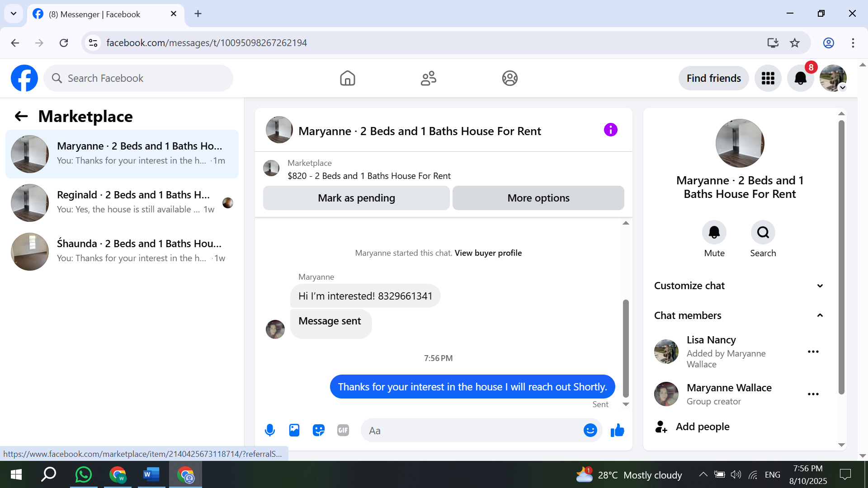The width and height of the screenshot is (868, 488).
Task: Open the Facebook menu grid icon
Action: click(768, 78)
